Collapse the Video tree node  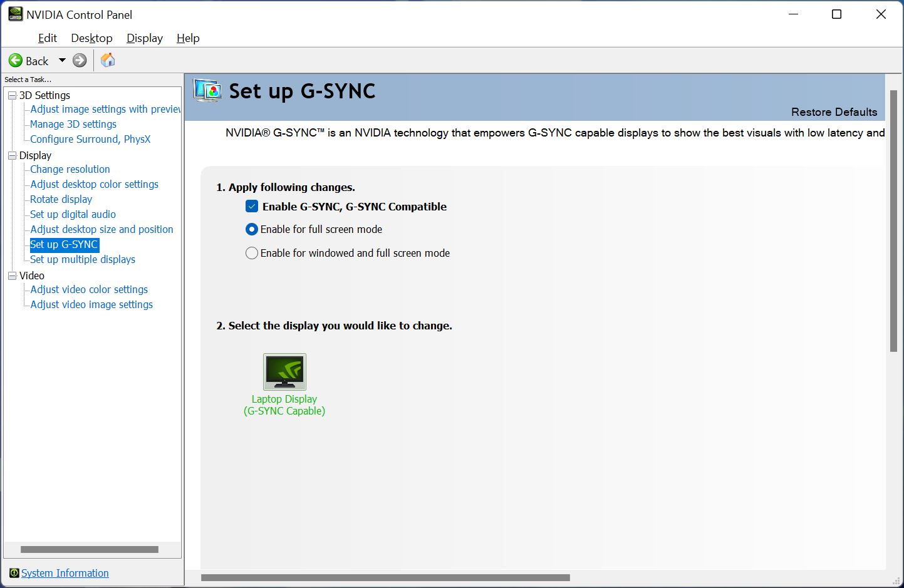[x=12, y=276]
